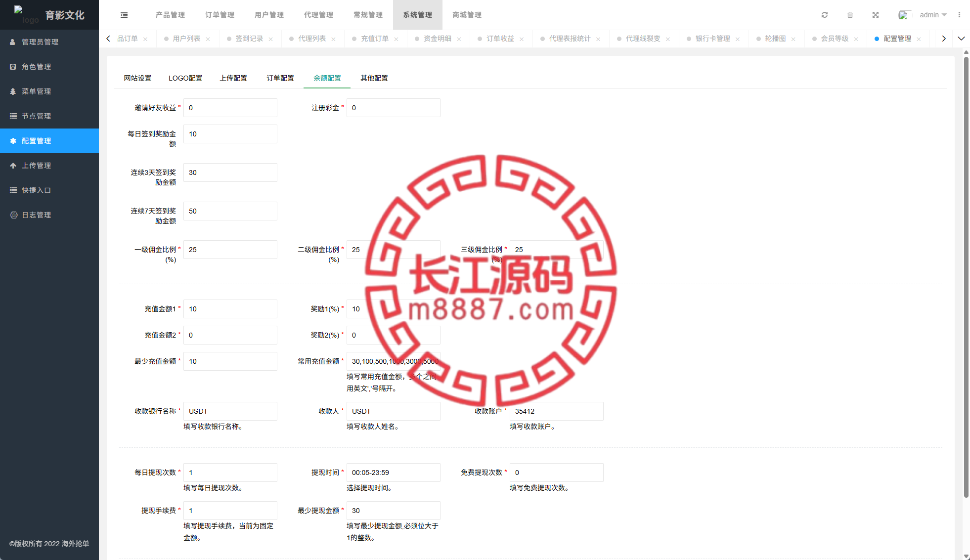This screenshot has height=560, width=970.
Task: Open the 订单管理 top menu
Action: coord(220,15)
